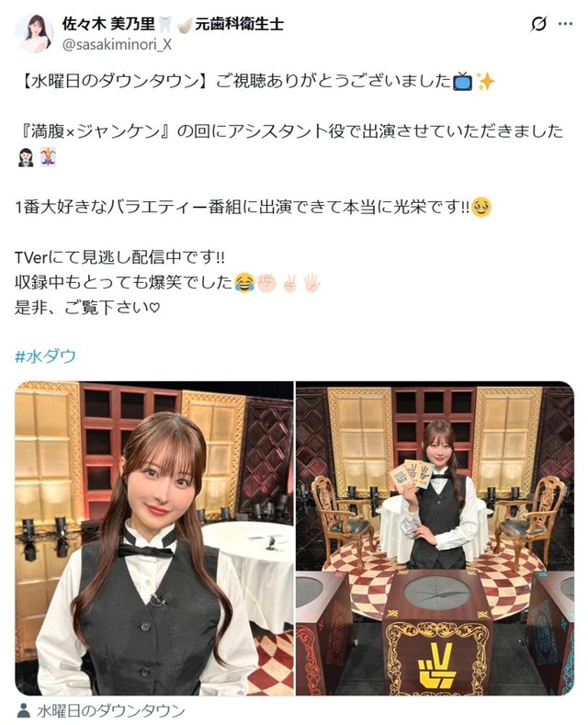The width and height of the screenshot is (588, 725).
Task: Open the @sasakiminori_X handle link
Action: [117, 44]
